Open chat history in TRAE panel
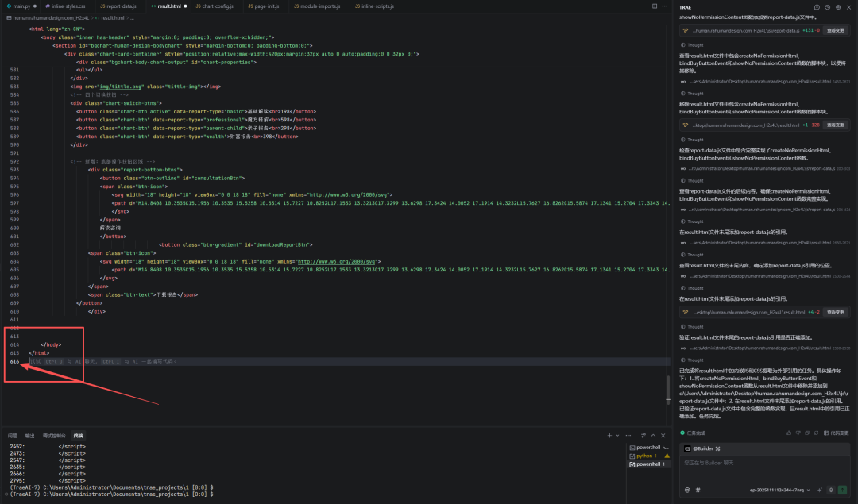Screen dimensions: 858x504 tap(827, 7)
